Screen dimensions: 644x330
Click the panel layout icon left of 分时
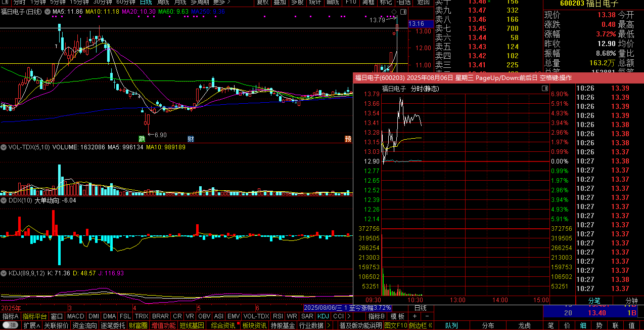point(6,2)
